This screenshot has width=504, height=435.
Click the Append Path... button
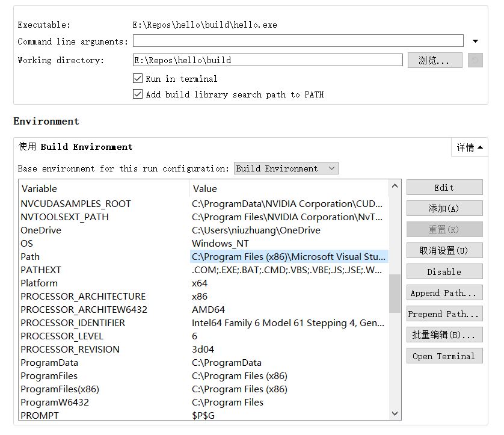tap(444, 293)
